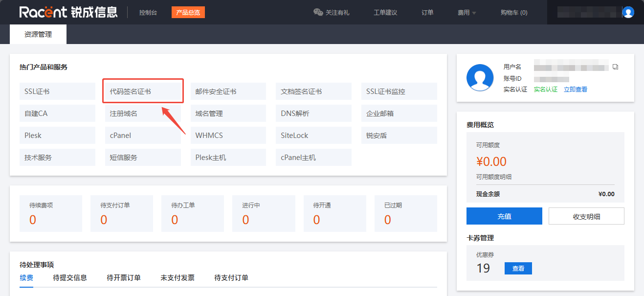
Task: Open the 立即查看 verification link
Action: (x=575, y=89)
